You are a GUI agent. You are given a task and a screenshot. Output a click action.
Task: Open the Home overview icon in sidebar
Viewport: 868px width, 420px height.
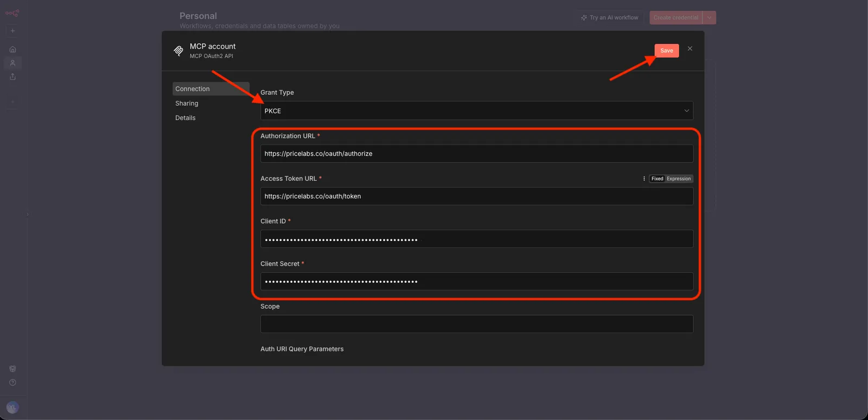tap(12, 49)
